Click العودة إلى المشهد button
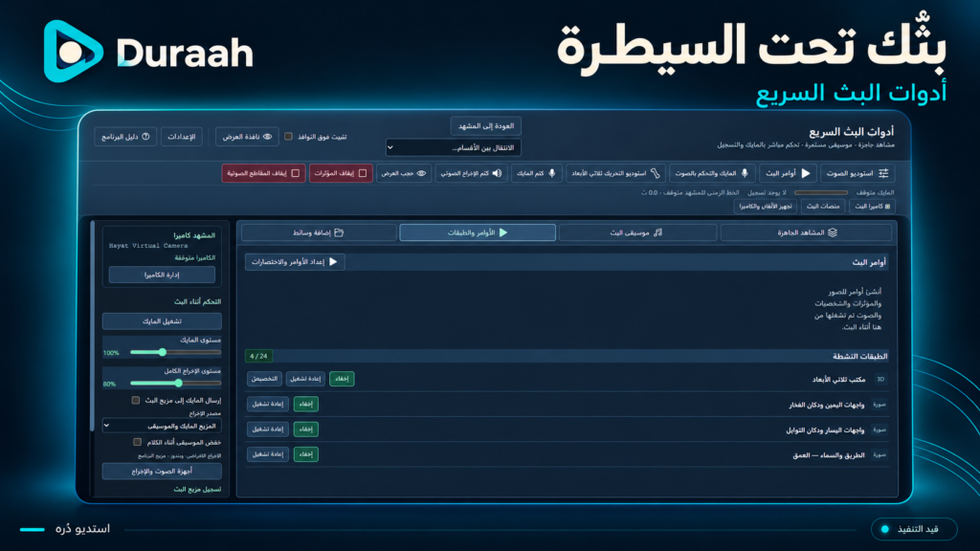The image size is (980, 551). [485, 125]
